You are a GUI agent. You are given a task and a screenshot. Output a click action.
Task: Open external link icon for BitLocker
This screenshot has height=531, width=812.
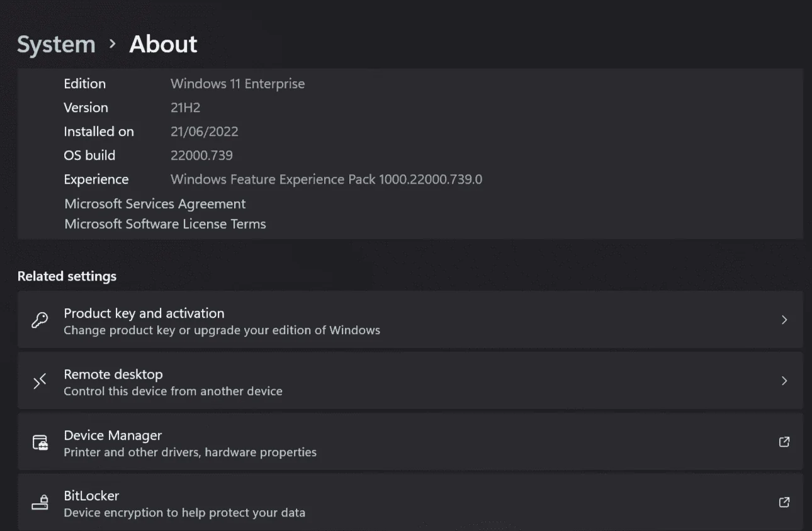tap(784, 502)
